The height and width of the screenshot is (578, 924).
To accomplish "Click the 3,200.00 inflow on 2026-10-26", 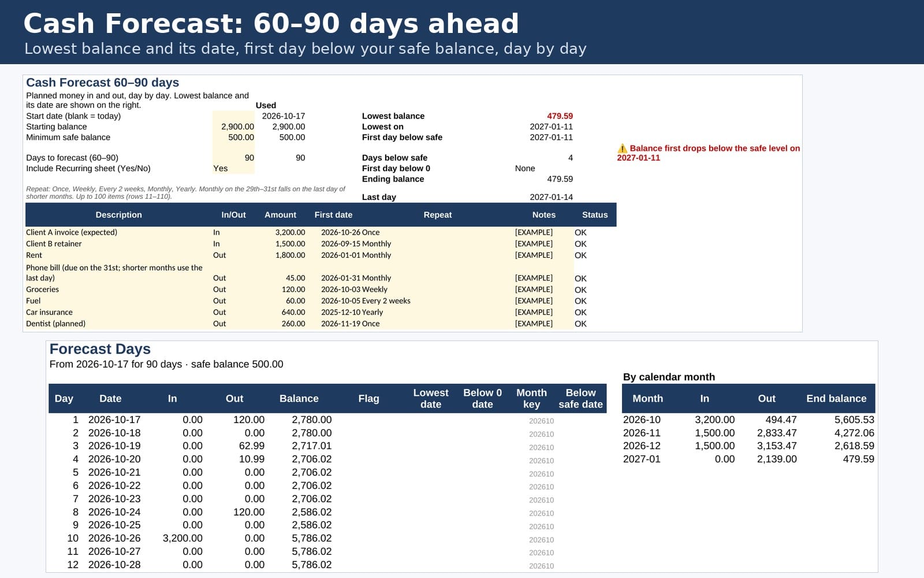I will [182, 539].
